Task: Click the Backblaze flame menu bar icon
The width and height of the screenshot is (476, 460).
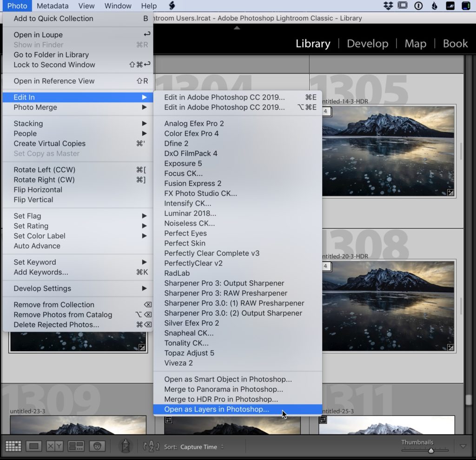Action: [x=435, y=6]
